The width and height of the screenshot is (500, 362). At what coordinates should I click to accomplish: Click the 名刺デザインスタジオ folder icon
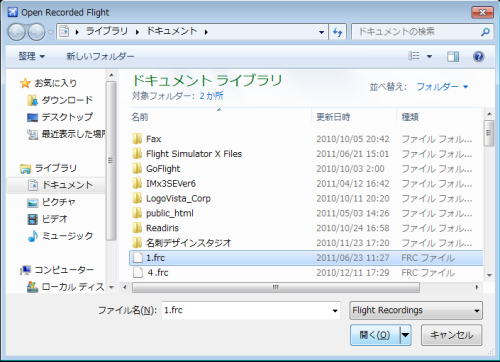pyautogui.click(x=137, y=243)
